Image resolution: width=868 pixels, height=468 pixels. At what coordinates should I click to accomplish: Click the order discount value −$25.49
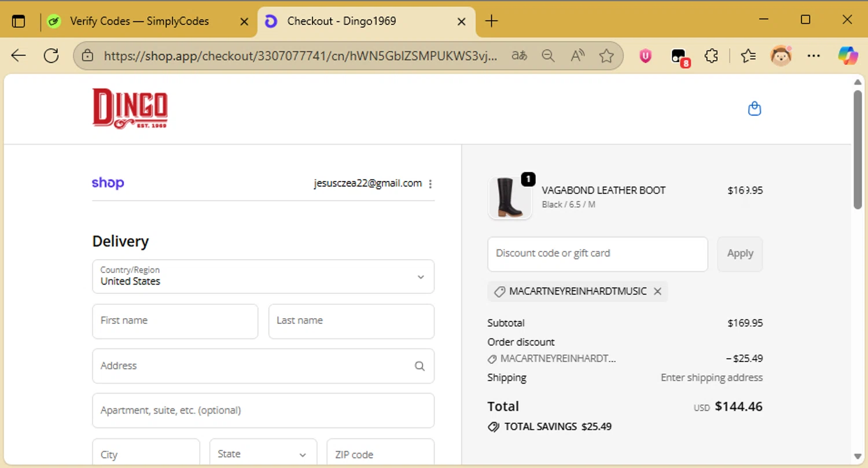(x=745, y=359)
